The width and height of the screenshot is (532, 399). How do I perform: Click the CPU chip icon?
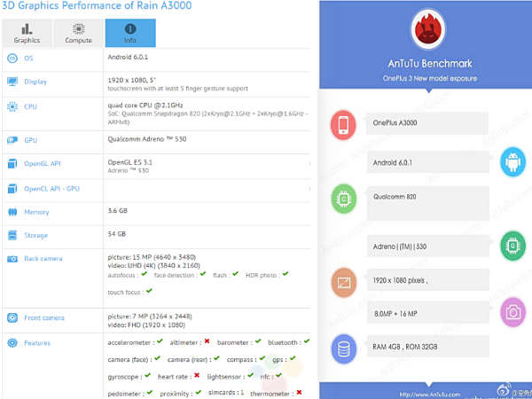pyautogui.click(x=12, y=106)
